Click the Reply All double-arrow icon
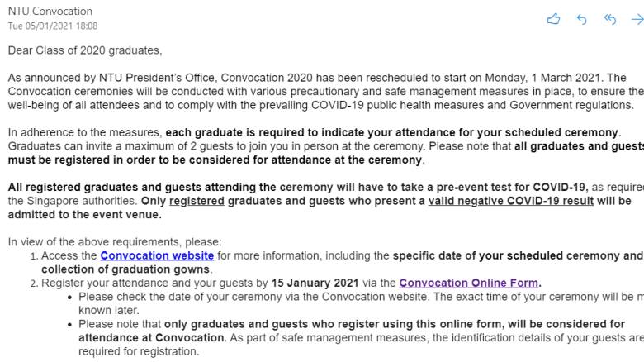The height and width of the screenshot is (362, 644). click(610, 19)
